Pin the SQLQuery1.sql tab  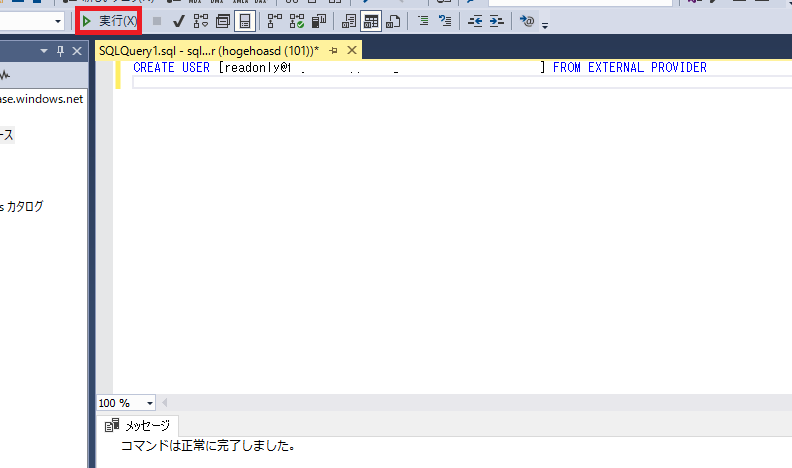[x=333, y=50]
